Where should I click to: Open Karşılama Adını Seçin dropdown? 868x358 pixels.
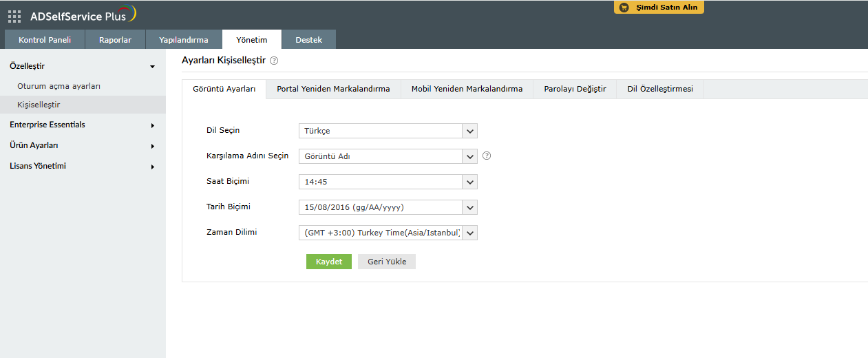(388, 156)
